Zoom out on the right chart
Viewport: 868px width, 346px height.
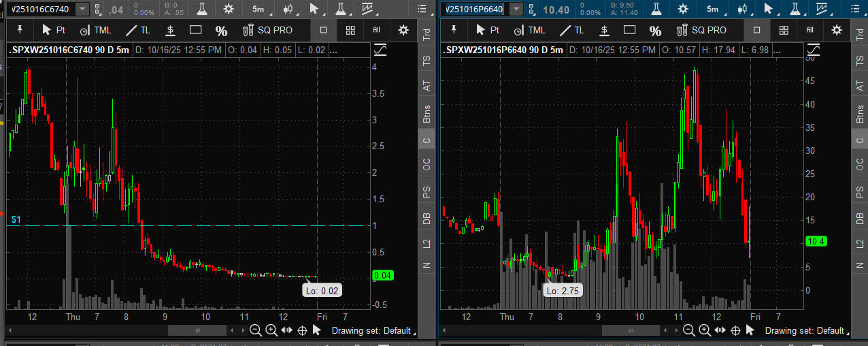click(x=688, y=330)
